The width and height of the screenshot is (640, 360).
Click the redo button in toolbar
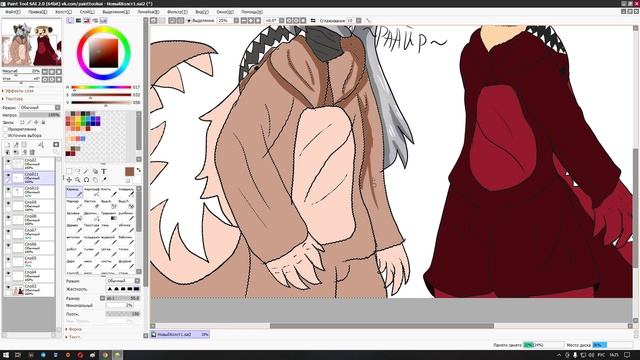point(162,20)
